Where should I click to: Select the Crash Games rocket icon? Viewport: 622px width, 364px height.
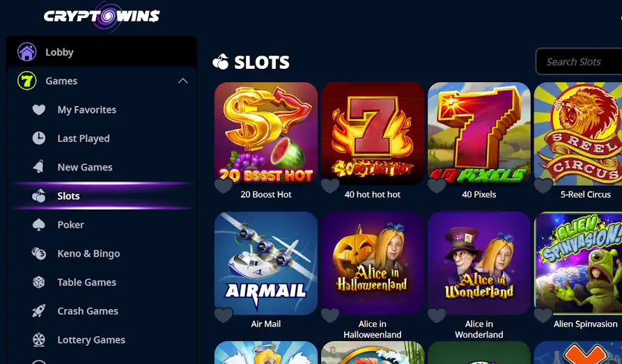pyautogui.click(x=39, y=311)
